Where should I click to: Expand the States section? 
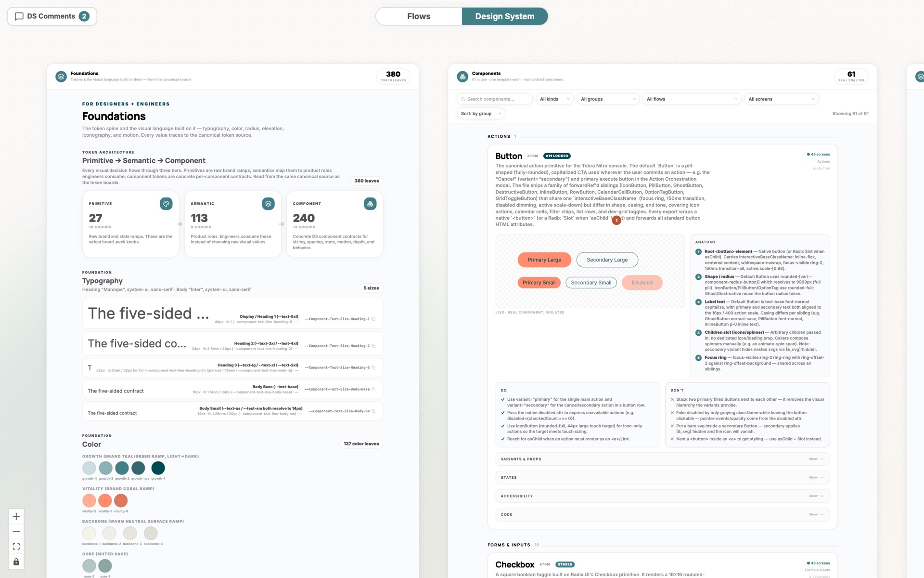click(x=662, y=477)
